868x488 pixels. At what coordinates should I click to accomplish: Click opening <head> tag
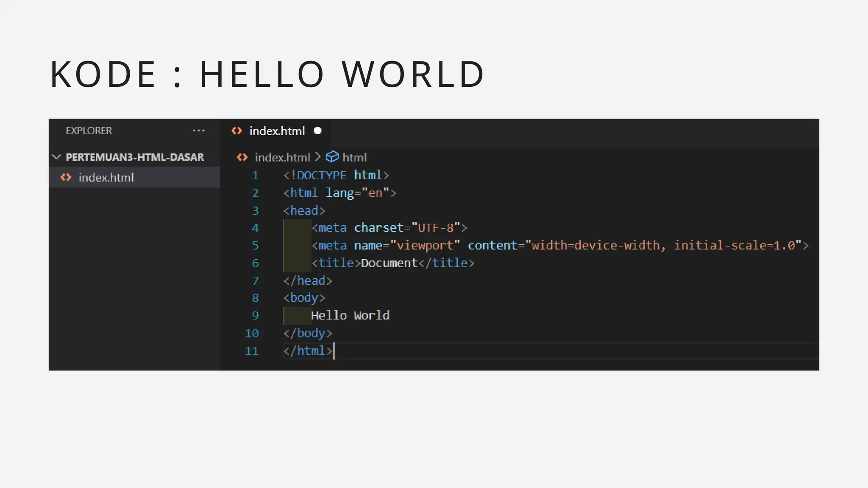click(304, 211)
